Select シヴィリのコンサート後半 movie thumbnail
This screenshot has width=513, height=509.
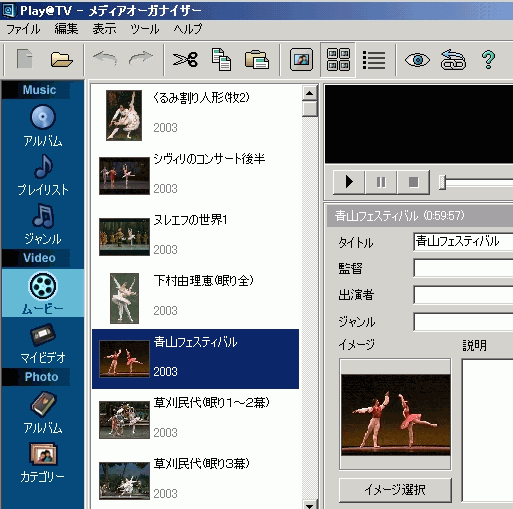[x=124, y=176]
